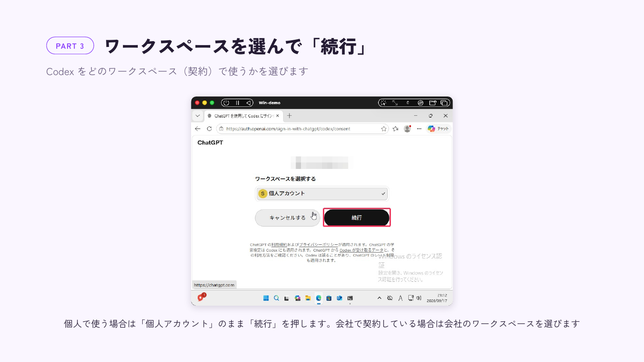Open the Windows Start menu
The height and width of the screenshot is (362, 644).
pyautogui.click(x=266, y=298)
